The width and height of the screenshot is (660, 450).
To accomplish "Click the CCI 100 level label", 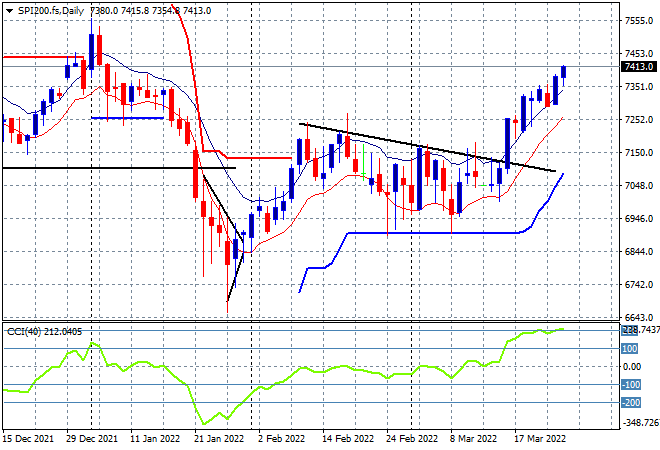I will click(630, 349).
